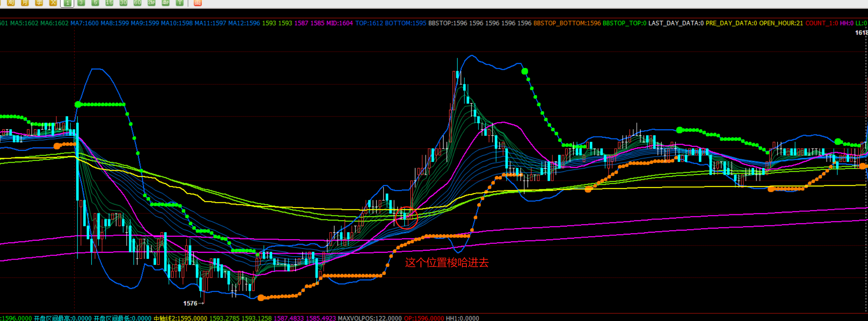Select the 15-minute timeframe button
The width and height of the screenshot is (868, 321).
coord(109,2)
